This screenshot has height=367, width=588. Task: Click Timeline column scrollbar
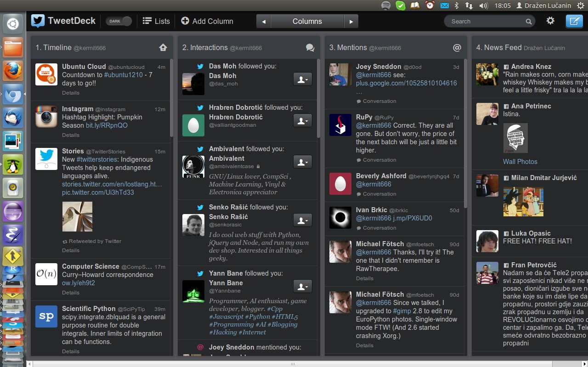click(x=171, y=98)
